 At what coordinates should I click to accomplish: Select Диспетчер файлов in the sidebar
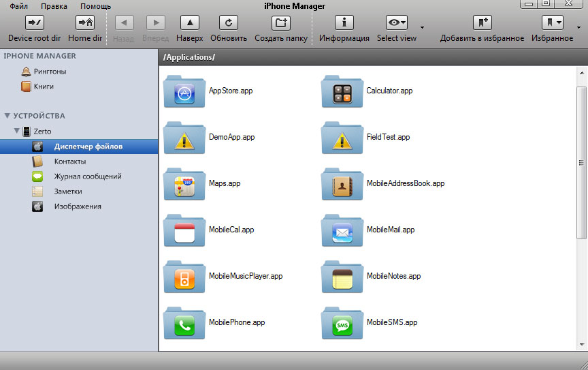pos(79,147)
